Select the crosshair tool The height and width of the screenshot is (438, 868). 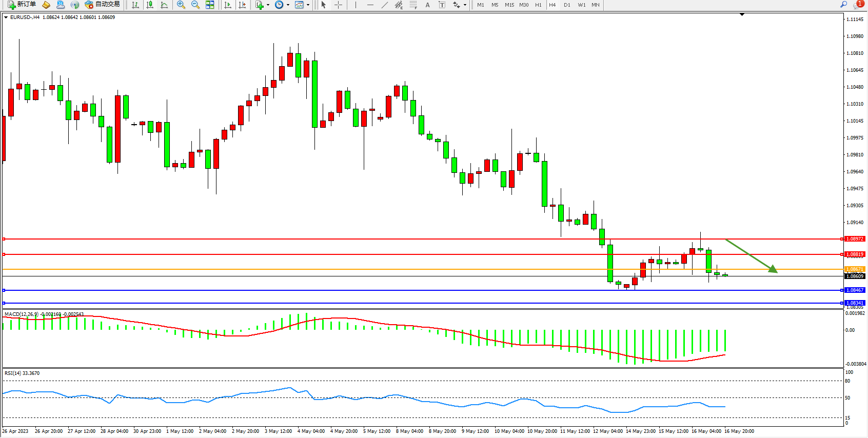(339, 5)
